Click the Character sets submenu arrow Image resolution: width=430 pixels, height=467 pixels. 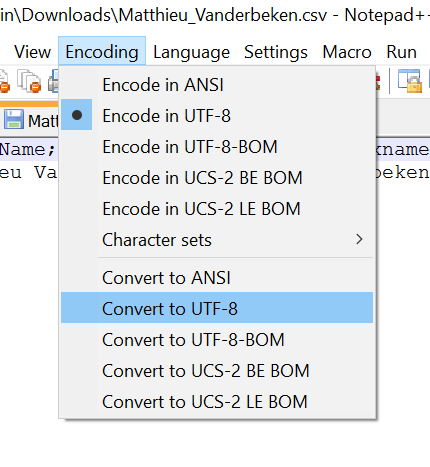(x=359, y=239)
